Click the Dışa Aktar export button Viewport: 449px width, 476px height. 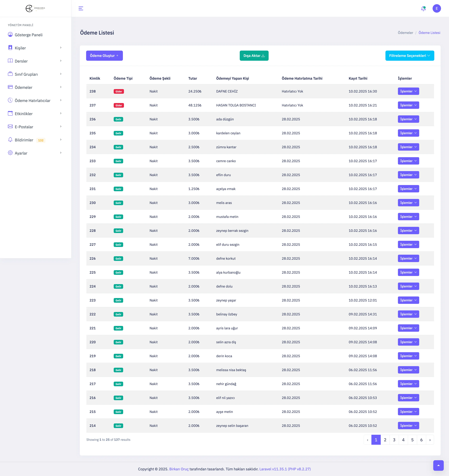pos(254,56)
